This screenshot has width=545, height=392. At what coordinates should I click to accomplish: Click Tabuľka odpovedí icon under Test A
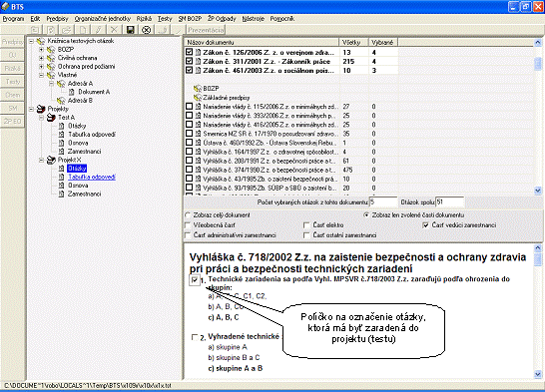click(x=61, y=135)
